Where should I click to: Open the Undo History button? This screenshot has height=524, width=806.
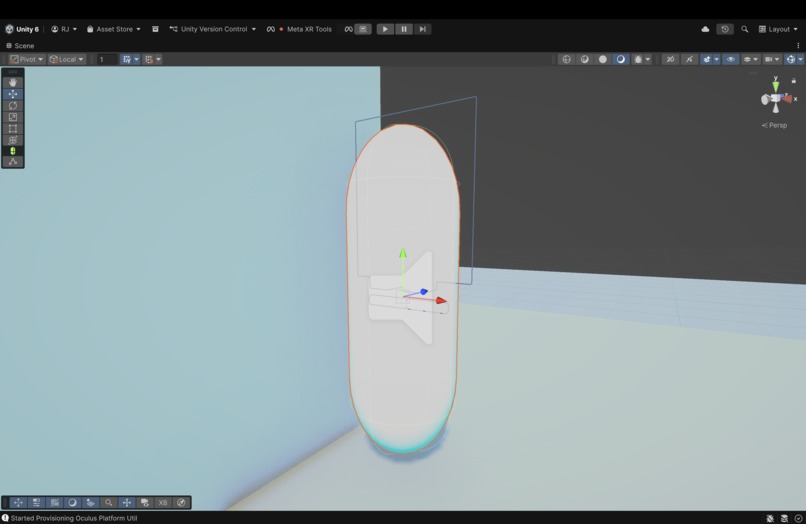725,29
